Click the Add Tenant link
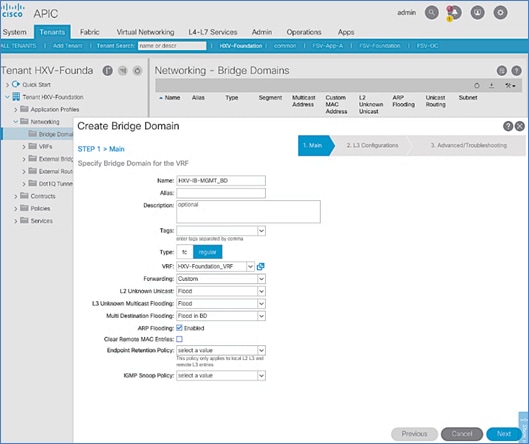Image resolution: width=529 pixels, height=444 pixels. [67, 46]
